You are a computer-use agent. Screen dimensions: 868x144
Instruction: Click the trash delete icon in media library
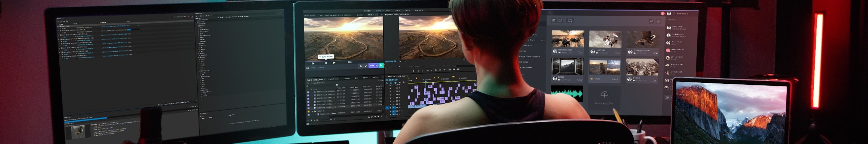point(554,21)
